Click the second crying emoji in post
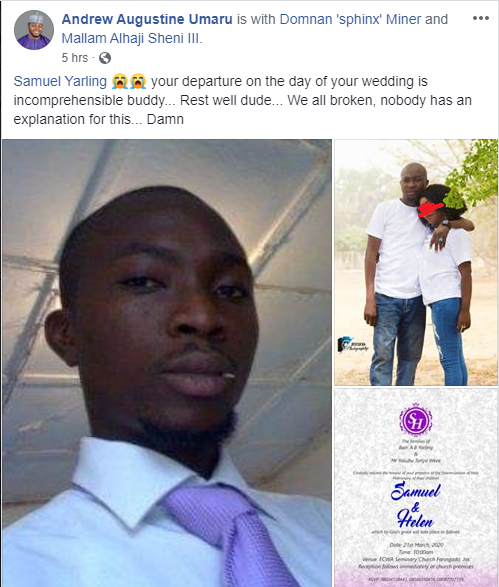 coord(138,81)
